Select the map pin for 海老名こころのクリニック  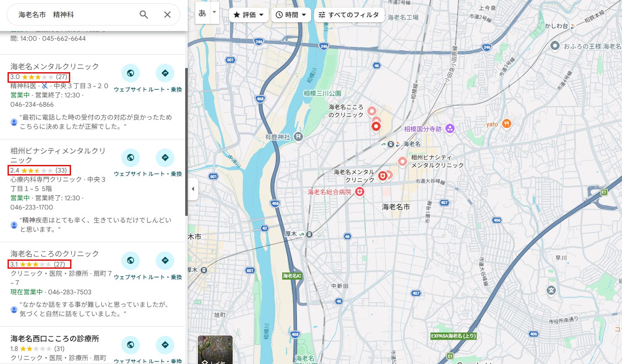(x=373, y=111)
